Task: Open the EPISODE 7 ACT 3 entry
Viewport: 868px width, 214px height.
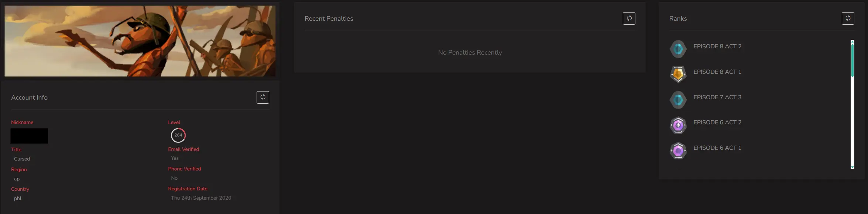Action: click(x=717, y=97)
